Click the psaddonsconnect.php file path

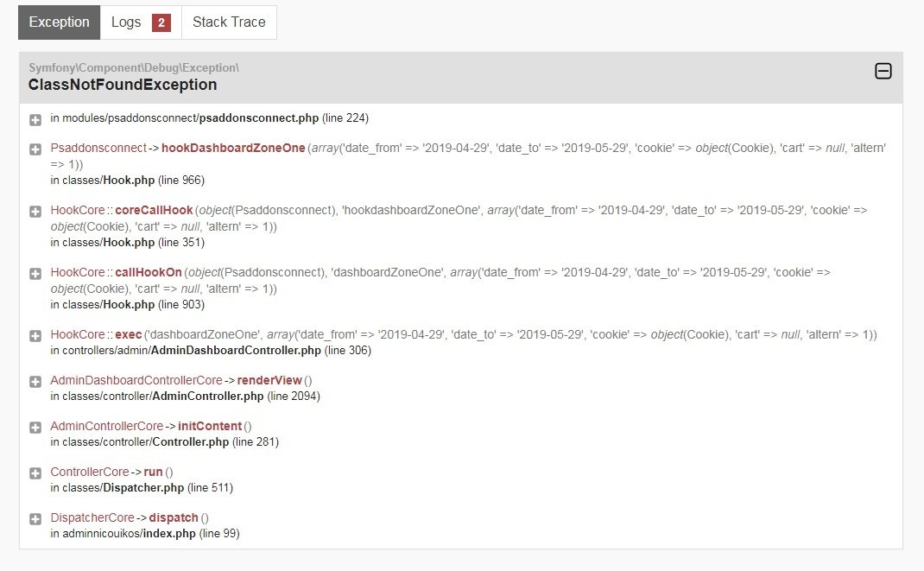tap(209, 118)
